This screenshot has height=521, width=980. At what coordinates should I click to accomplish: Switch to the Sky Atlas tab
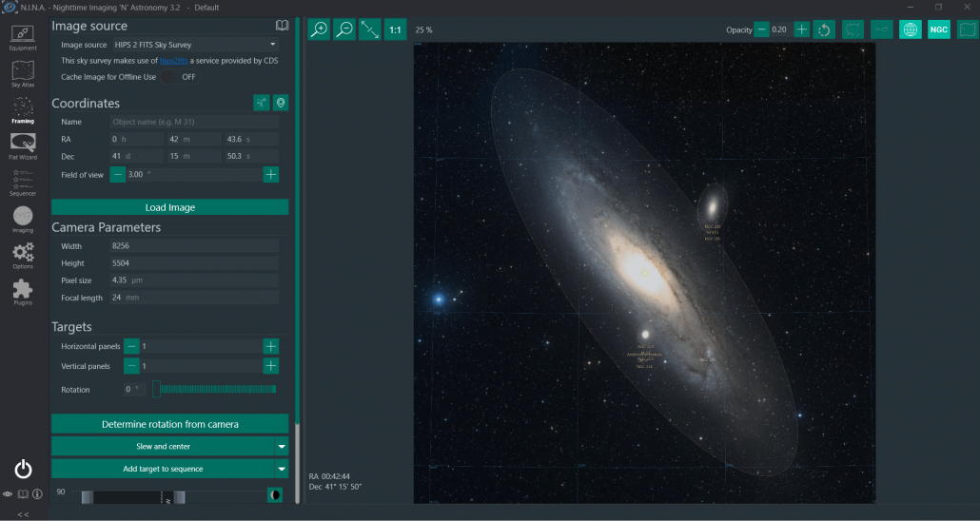click(x=23, y=74)
